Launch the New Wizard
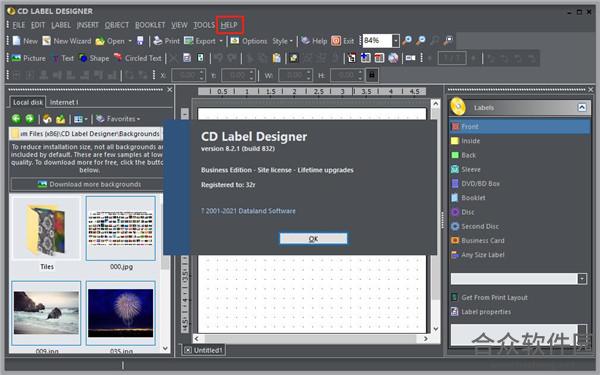Image resolution: width=600 pixels, height=375 pixels. click(x=67, y=41)
